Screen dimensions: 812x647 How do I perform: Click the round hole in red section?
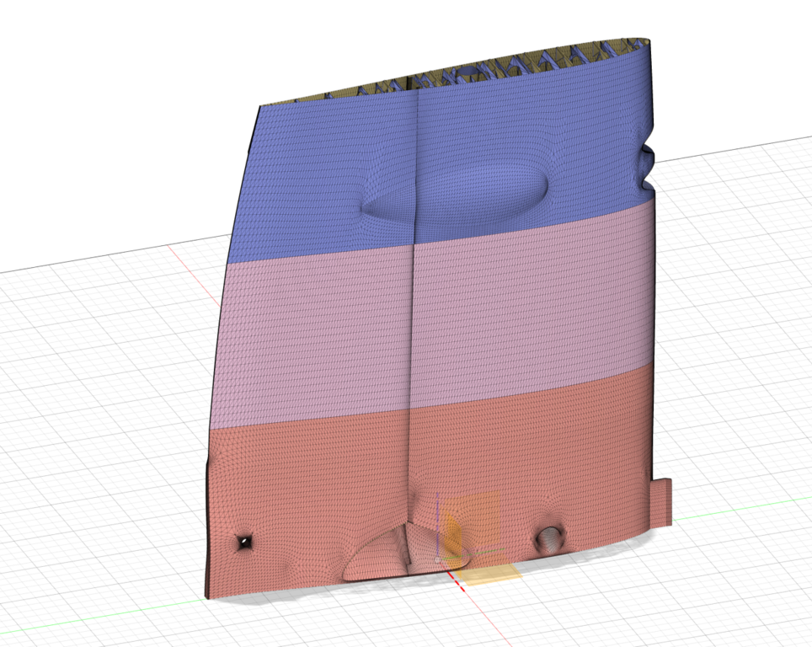tap(550, 537)
